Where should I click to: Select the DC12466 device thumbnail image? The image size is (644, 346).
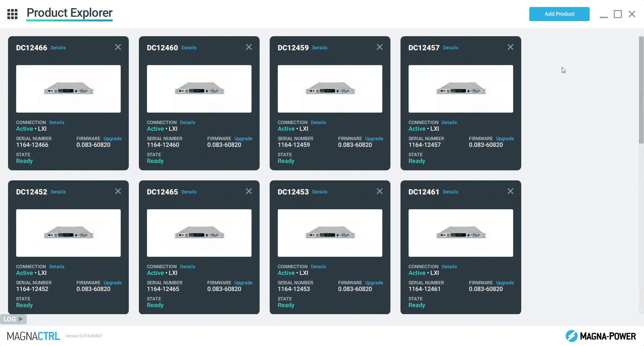[x=68, y=89]
